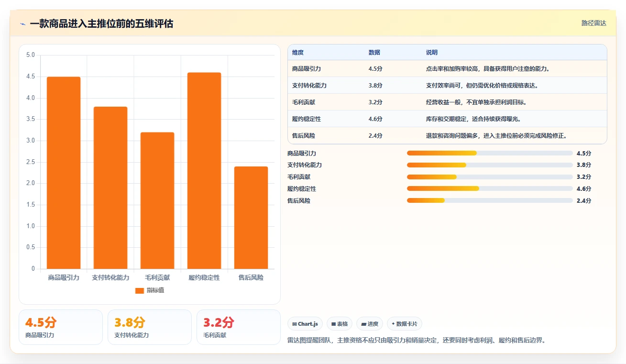Click the 支付转化能力 progress bar
The width and height of the screenshot is (626, 364).
click(490, 165)
